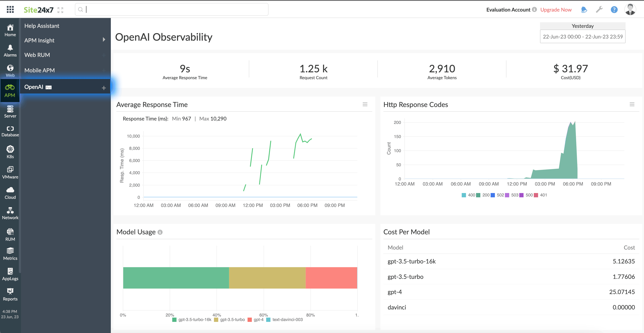644x333 pixels.
Task: Click the wrench admin settings icon
Action: pos(599,9)
